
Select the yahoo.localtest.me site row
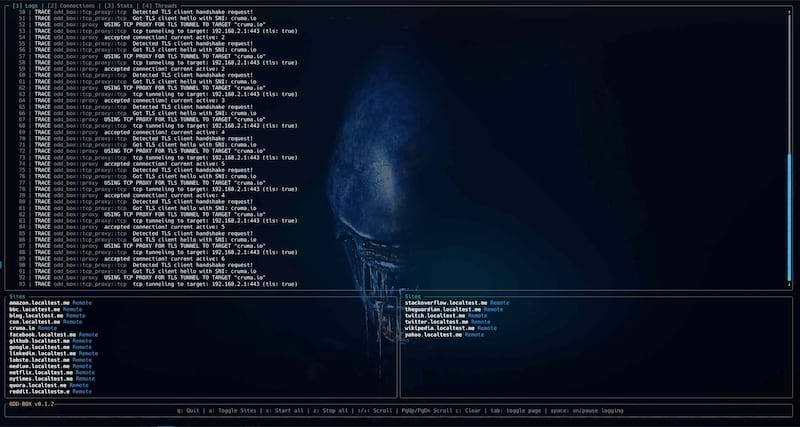point(444,335)
